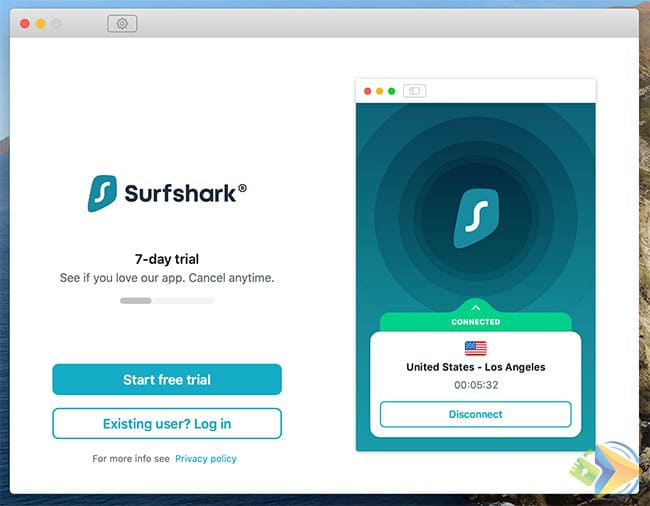Click the green dot in preview window
Viewport: 650px width, 506px height.
click(392, 91)
